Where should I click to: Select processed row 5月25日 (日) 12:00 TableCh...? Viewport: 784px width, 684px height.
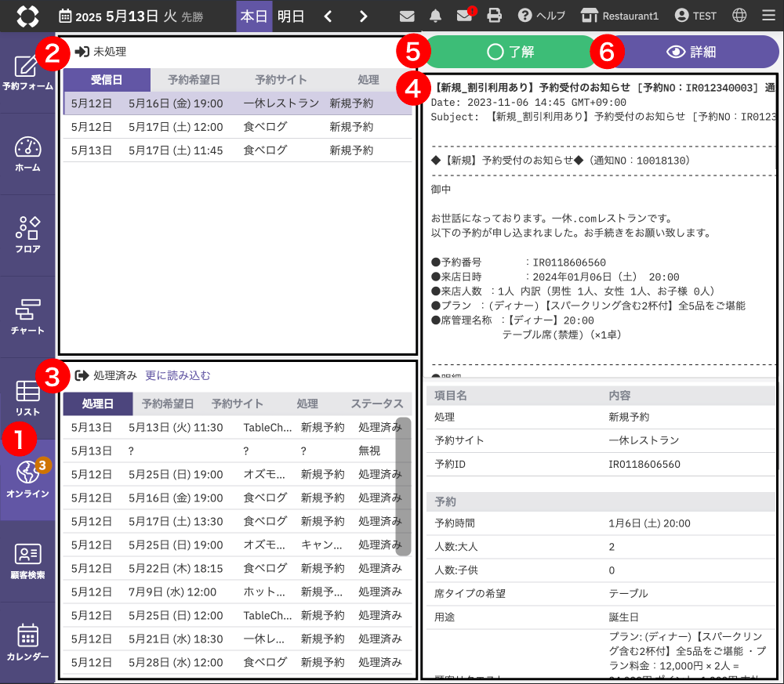pyautogui.click(x=238, y=615)
